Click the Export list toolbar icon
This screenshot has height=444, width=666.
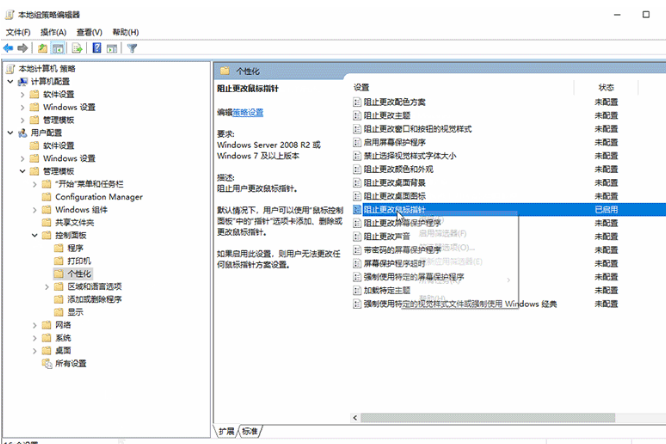[x=77, y=48]
